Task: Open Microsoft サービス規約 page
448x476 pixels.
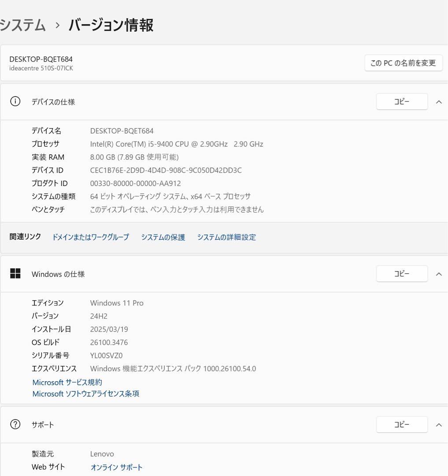Action: pyautogui.click(x=67, y=382)
